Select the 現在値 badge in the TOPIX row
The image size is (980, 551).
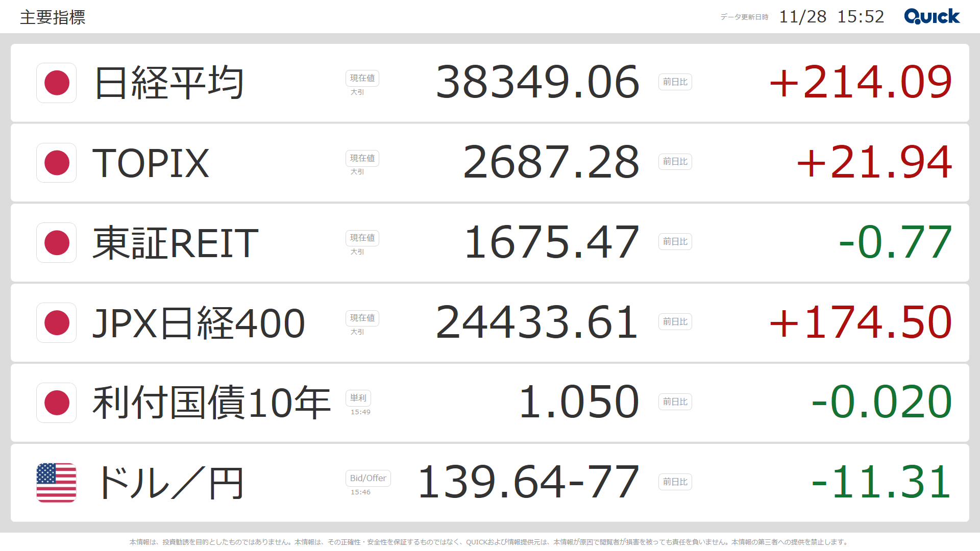click(362, 158)
